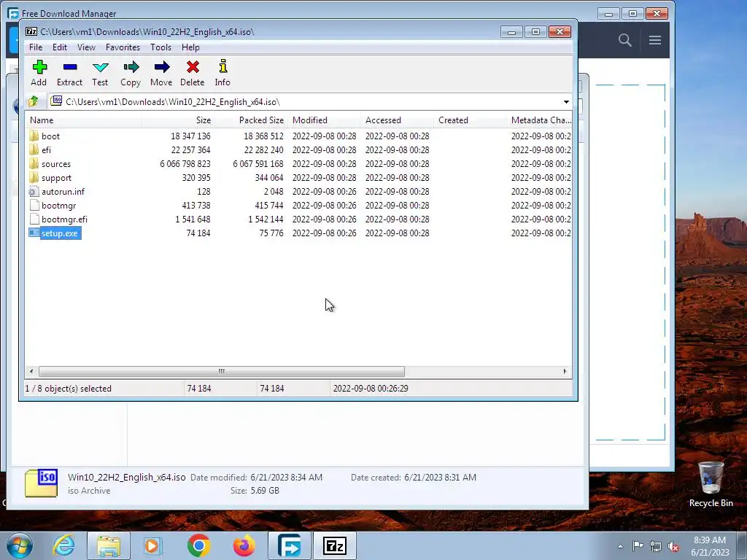Select the bootmgr.efi file icon
Screen dimensions: 747x560
34,219
